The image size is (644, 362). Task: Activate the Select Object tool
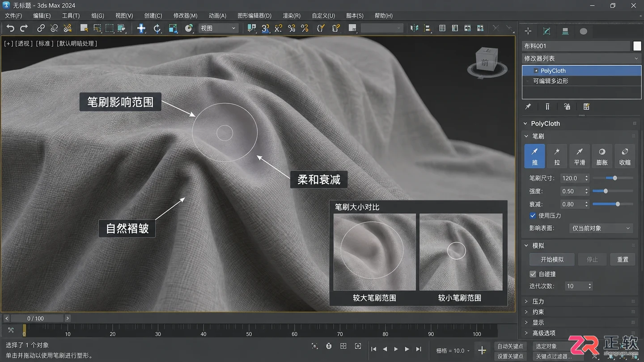(x=84, y=28)
